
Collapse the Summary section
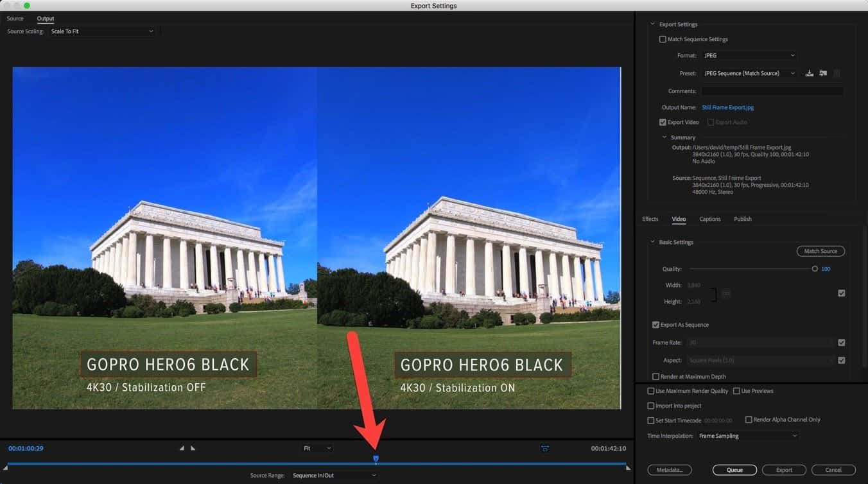point(664,137)
